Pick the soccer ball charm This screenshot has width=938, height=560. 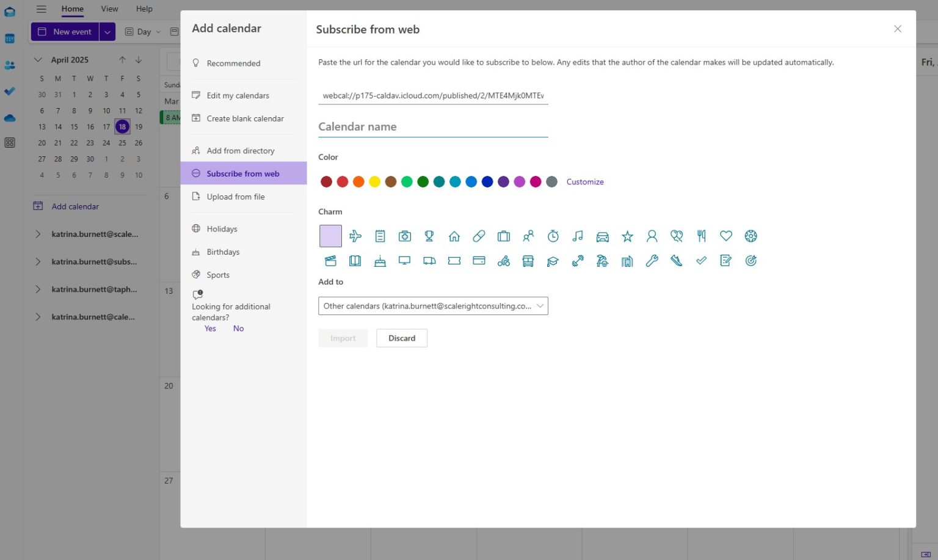(x=751, y=236)
